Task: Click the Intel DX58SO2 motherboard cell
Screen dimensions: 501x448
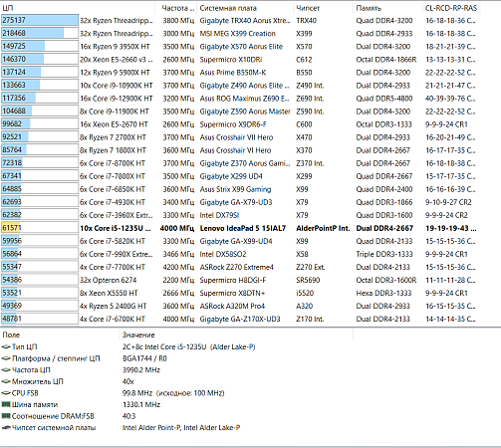Action: pos(223,254)
